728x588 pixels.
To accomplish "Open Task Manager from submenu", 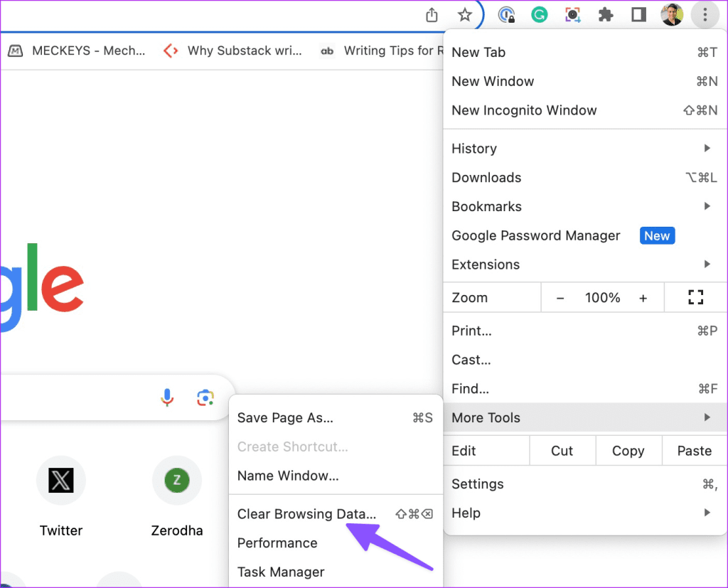I will point(336,572).
